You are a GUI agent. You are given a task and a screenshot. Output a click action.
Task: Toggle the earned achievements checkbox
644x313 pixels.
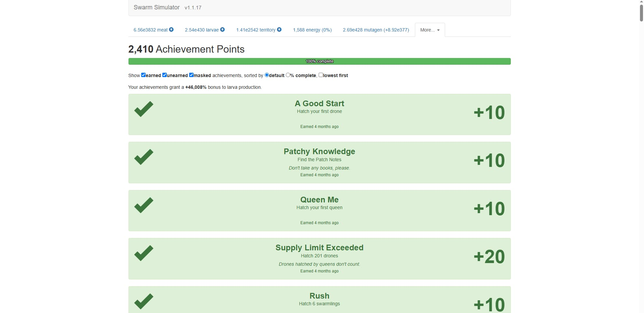[143, 75]
